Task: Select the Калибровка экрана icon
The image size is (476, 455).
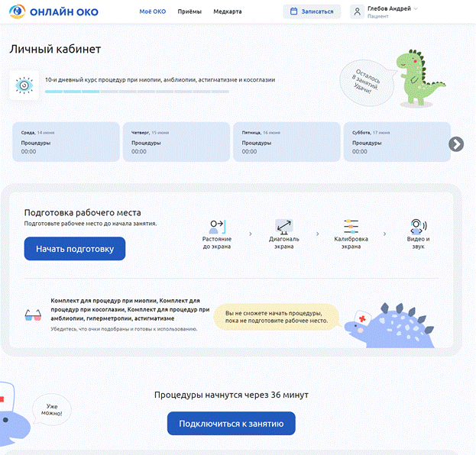Action: pos(351,226)
